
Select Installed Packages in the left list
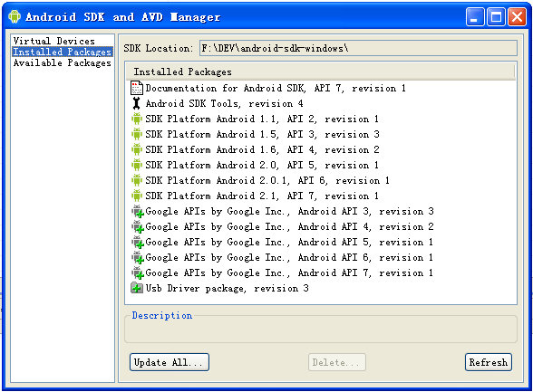pos(63,52)
